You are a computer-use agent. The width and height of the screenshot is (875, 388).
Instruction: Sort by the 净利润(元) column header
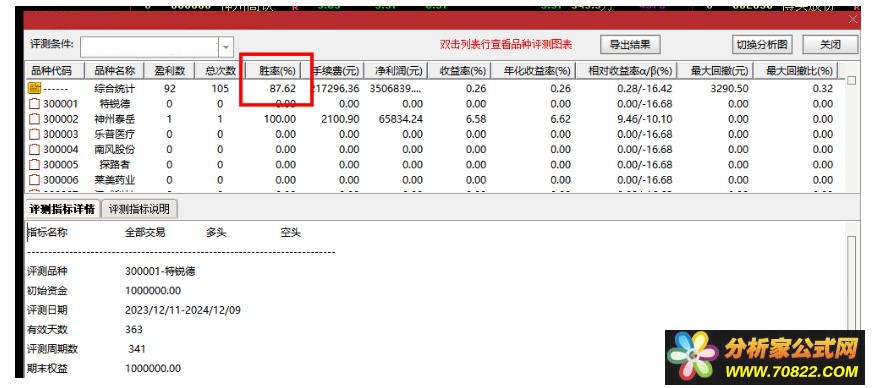coord(395,71)
